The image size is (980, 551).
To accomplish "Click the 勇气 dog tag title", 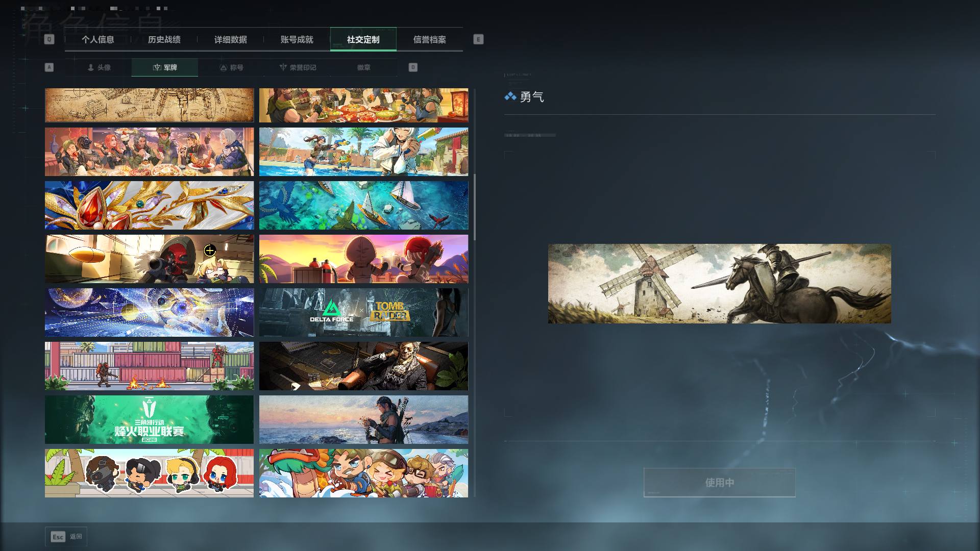I will point(532,97).
